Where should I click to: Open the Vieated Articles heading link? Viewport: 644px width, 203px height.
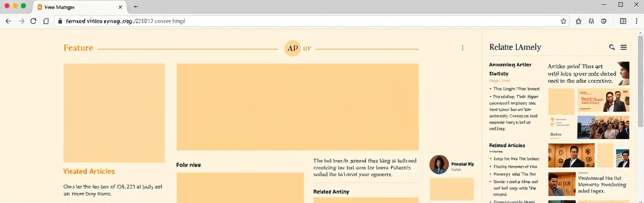pos(89,171)
